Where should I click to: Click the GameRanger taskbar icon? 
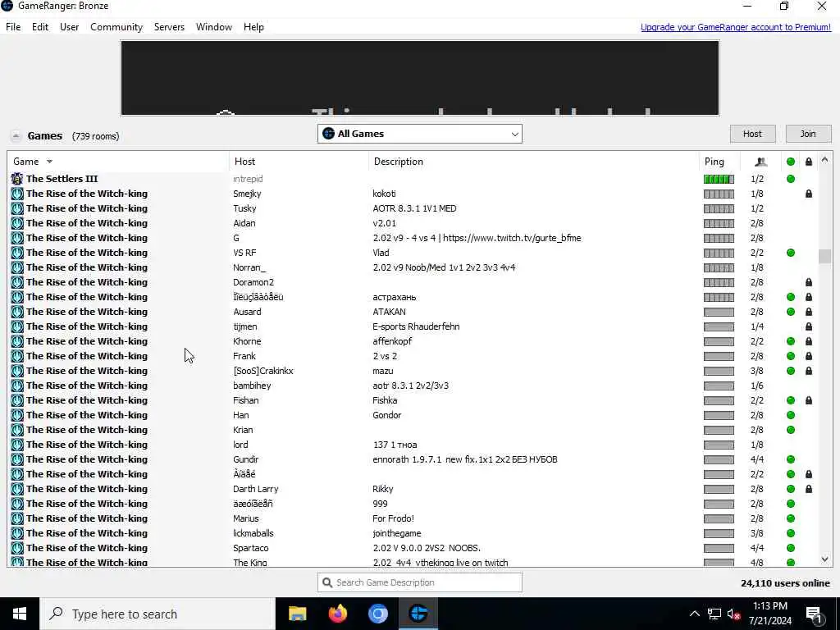[x=418, y=614]
